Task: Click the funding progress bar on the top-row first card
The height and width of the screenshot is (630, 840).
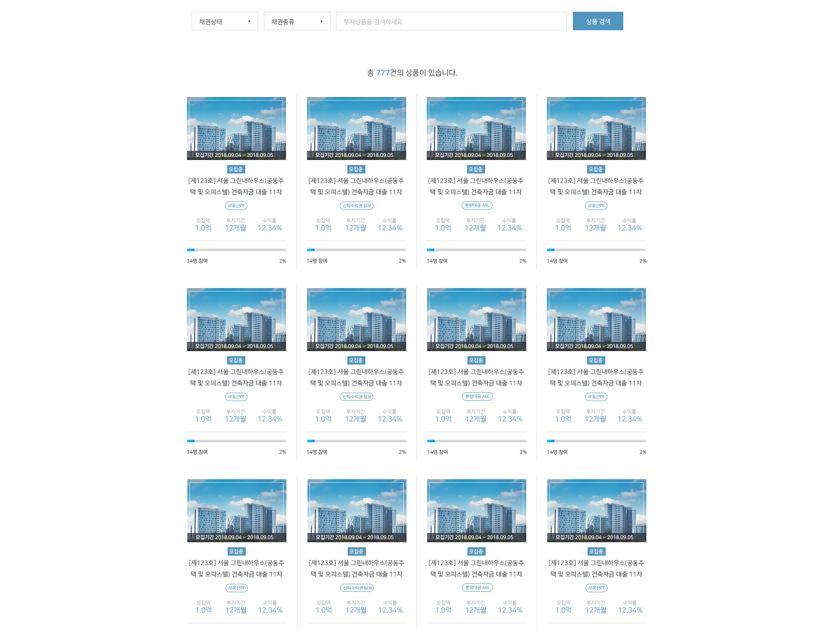Action: 236,250
